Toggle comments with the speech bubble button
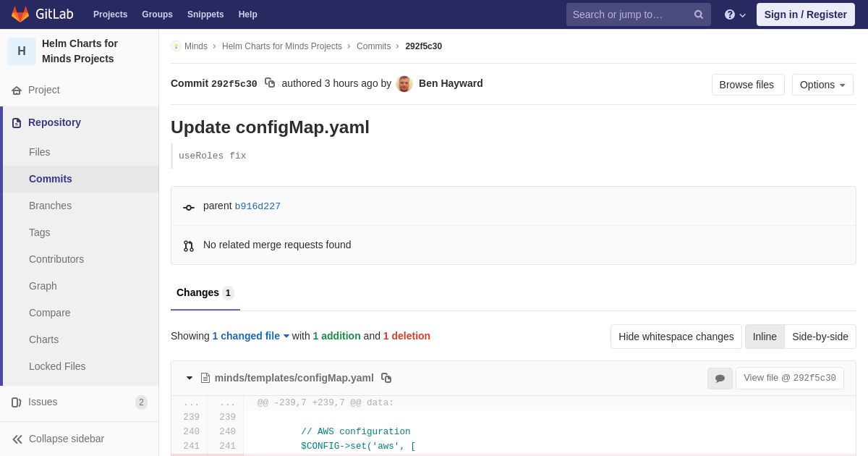This screenshot has height=456, width=868. (720, 379)
